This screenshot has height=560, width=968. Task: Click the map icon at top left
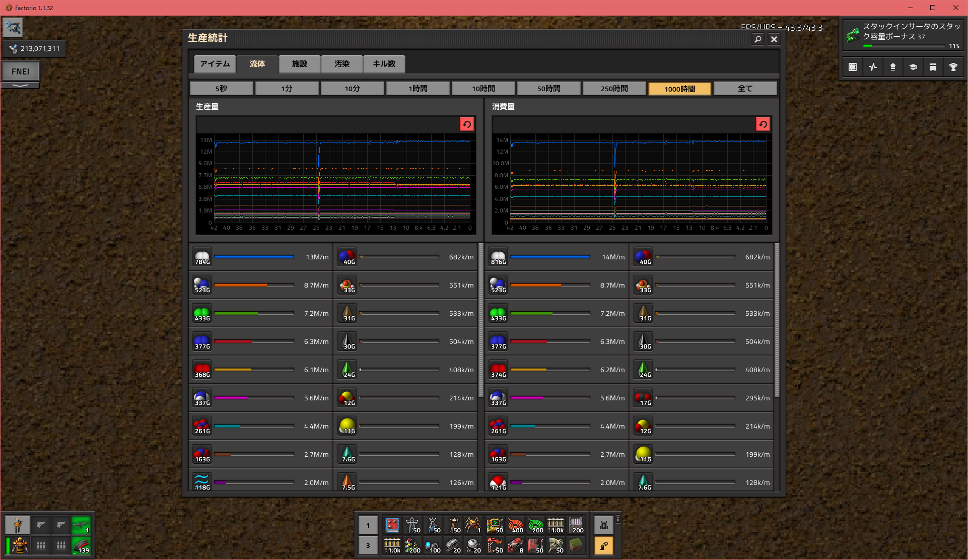[13, 27]
